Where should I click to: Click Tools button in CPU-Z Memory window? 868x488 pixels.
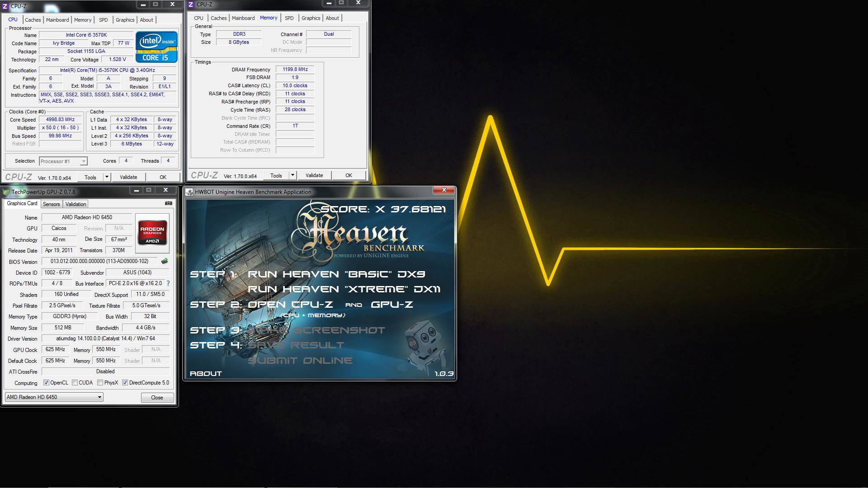click(x=276, y=175)
